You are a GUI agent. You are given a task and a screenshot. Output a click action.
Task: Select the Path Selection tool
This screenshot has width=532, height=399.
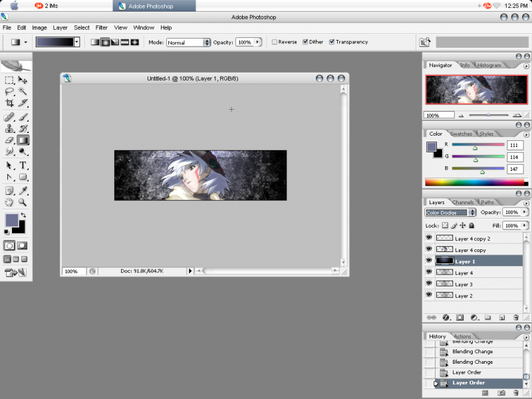(x=9, y=166)
